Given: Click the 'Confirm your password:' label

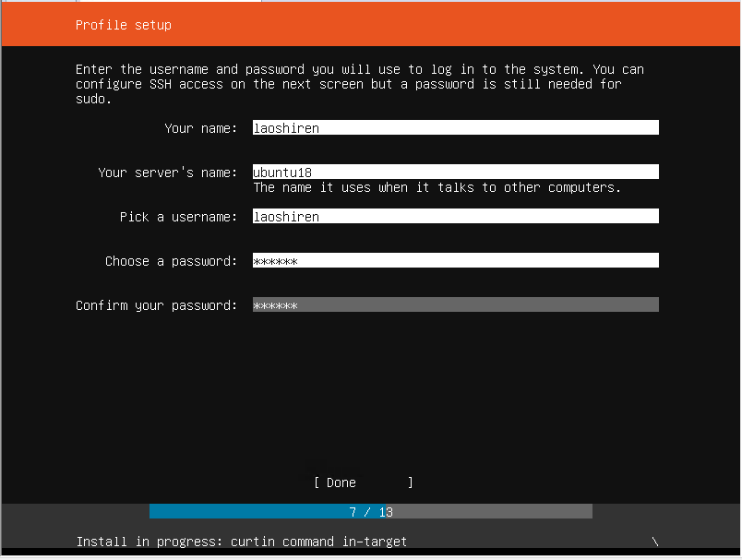Looking at the screenshot, I should (156, 305).
